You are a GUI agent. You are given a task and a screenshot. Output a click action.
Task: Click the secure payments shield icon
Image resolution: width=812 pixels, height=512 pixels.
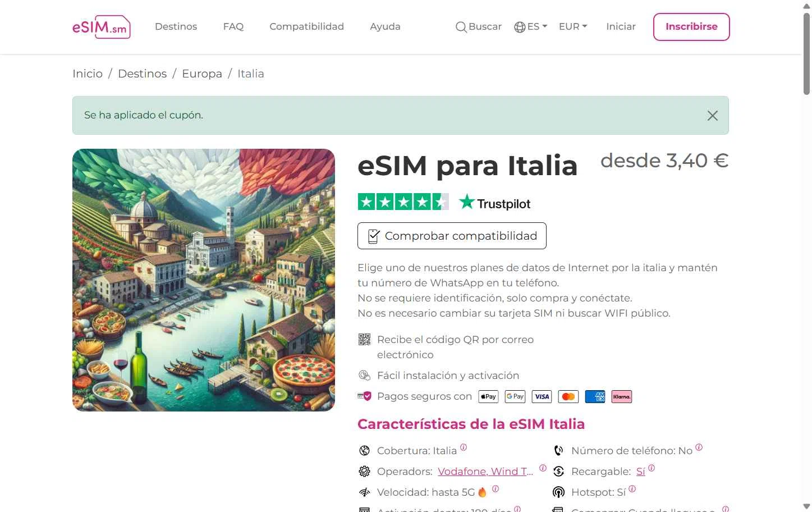click(x=364, y=396)
